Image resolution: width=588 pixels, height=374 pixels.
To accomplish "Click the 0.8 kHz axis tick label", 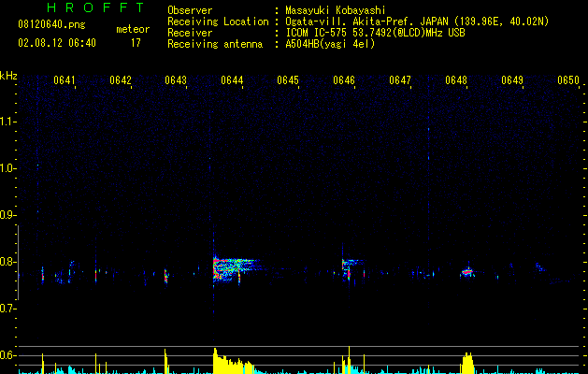I will click(x=7, y=262).
